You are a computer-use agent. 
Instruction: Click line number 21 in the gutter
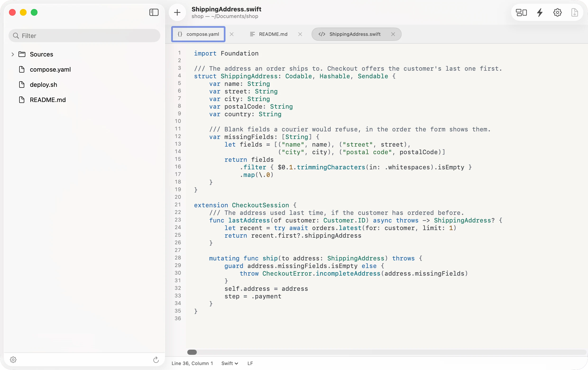point(178,205)
